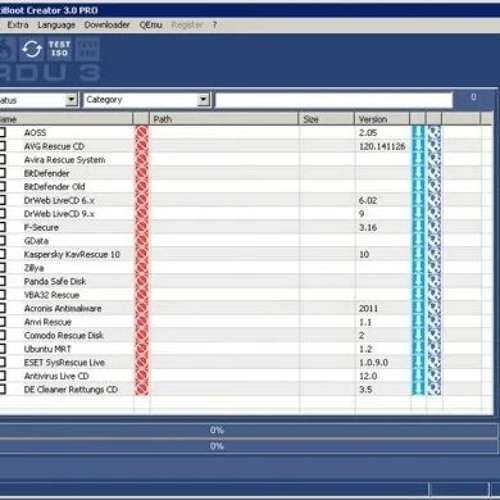Image resolution: width=500 pixels, height=500 pixels.
Task: Select the DE Cleaner Rettungs CD row name
Action: (x=71, y=389)
